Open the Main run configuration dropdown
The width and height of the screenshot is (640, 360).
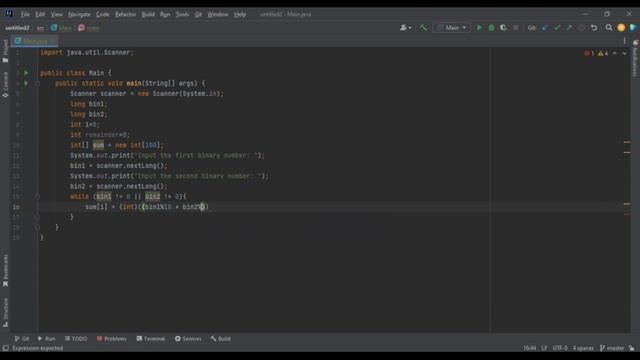pos(451,28)
